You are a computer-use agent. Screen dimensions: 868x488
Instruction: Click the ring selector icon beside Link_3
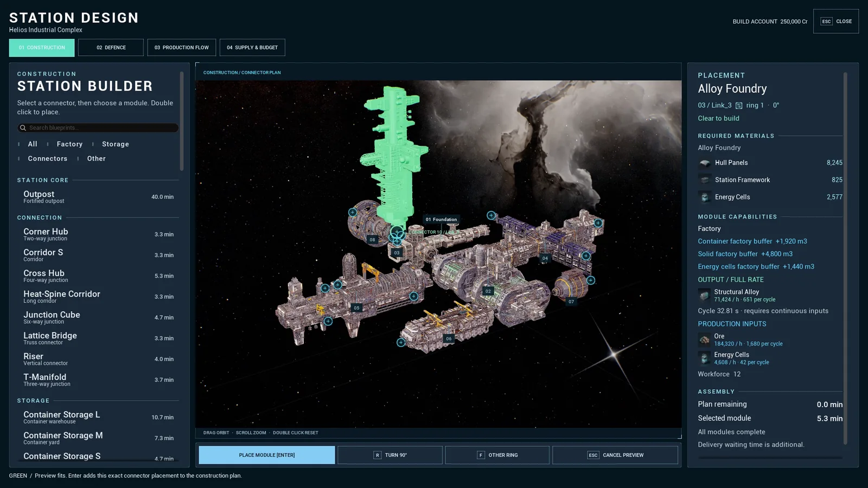[739, 106]
